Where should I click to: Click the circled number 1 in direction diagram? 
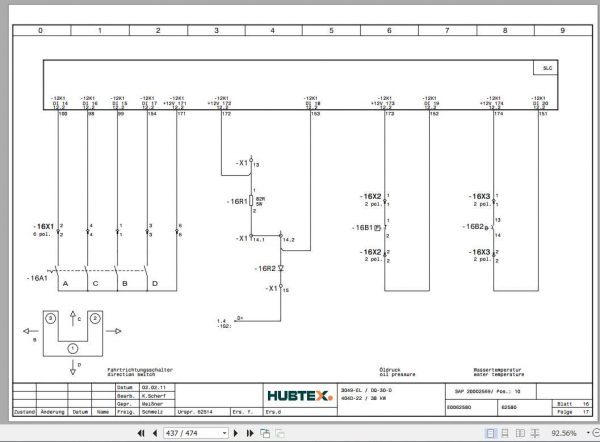(x=73, y=349)
